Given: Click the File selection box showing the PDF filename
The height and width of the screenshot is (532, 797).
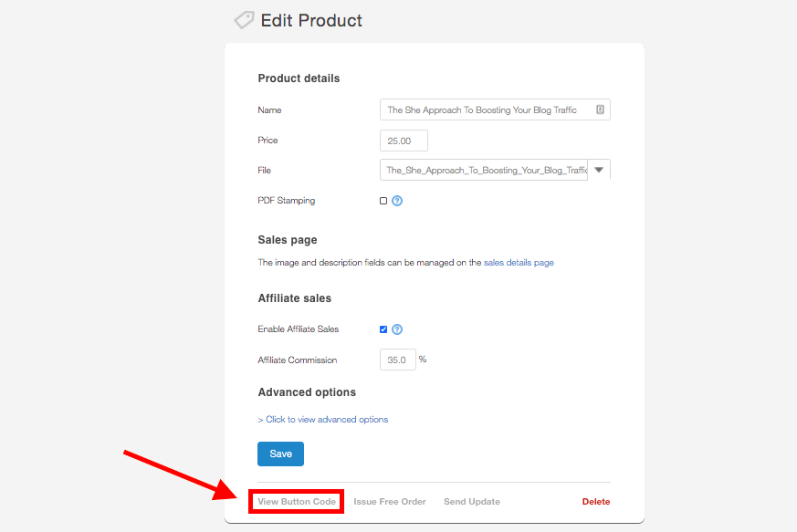Looking at the screenshot, I should point(484,171).
